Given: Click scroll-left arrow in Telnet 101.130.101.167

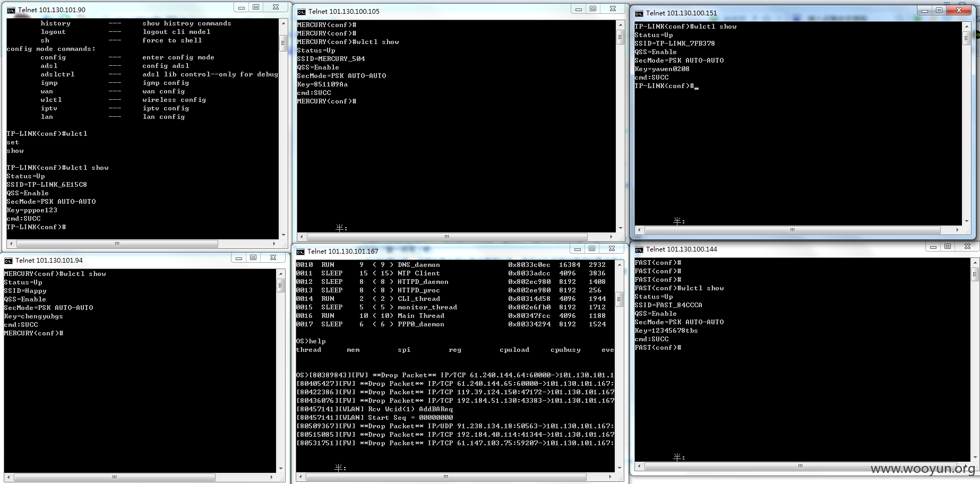Looking at the screenshot, I should click(300, 477).
